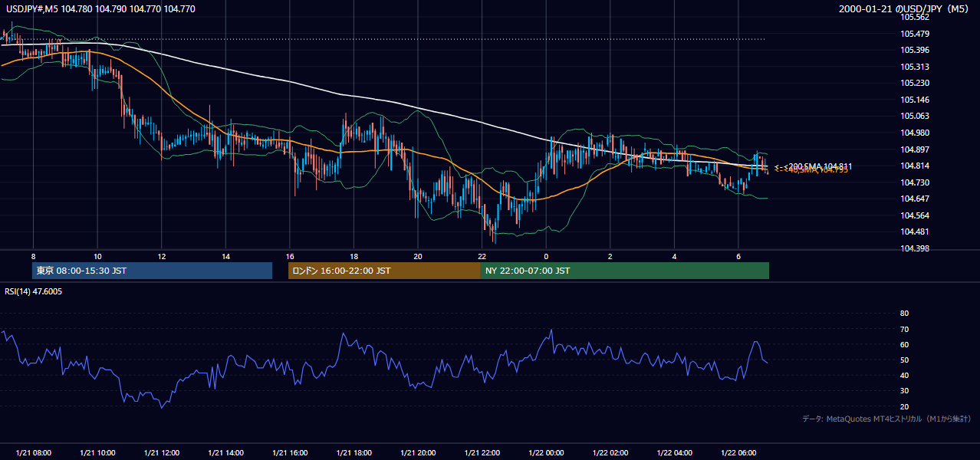
Task: Click price level 104.980 on the price axis
Action: pyautogui.click(x=914, y=133)
